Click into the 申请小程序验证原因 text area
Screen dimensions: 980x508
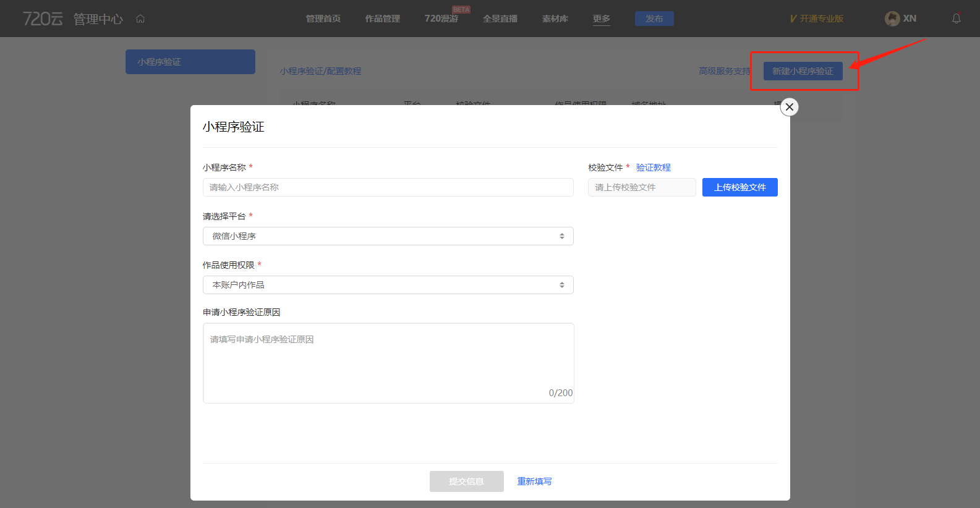[x=388, y=363]
